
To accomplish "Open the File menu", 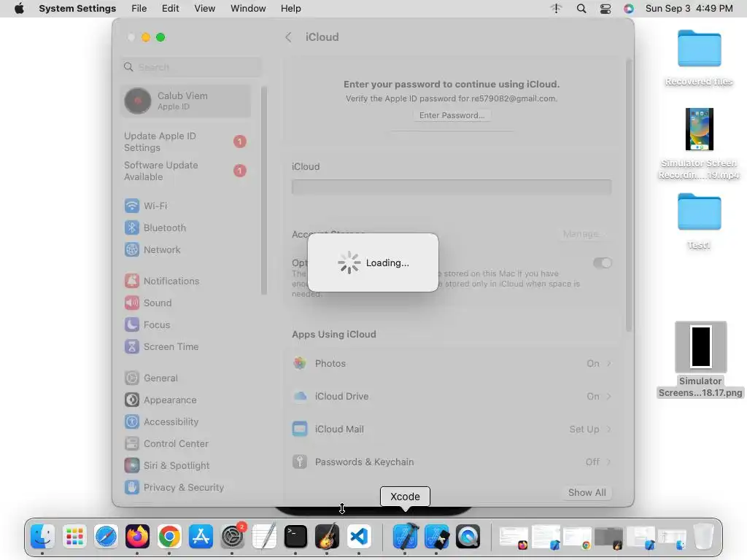I will pyautogui.click(x=139, y=9).
